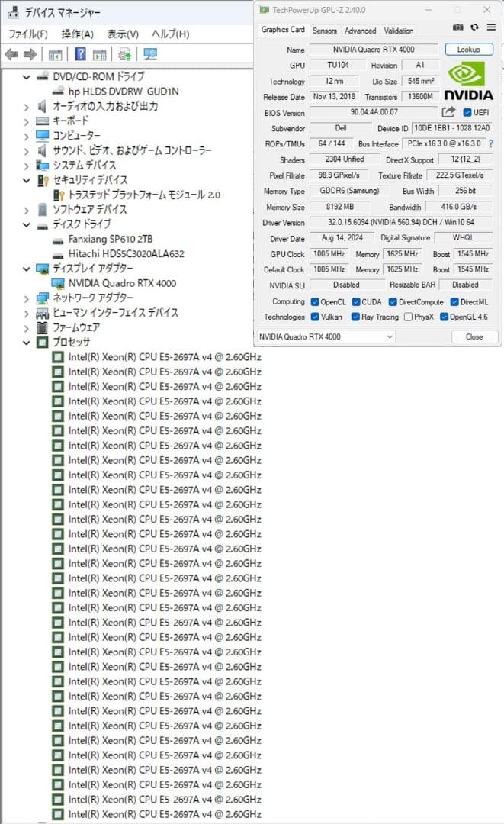Toggle the OpenGL 4.6 checkbox
This screenshot has height=824, width=504.
coord(445,317)
